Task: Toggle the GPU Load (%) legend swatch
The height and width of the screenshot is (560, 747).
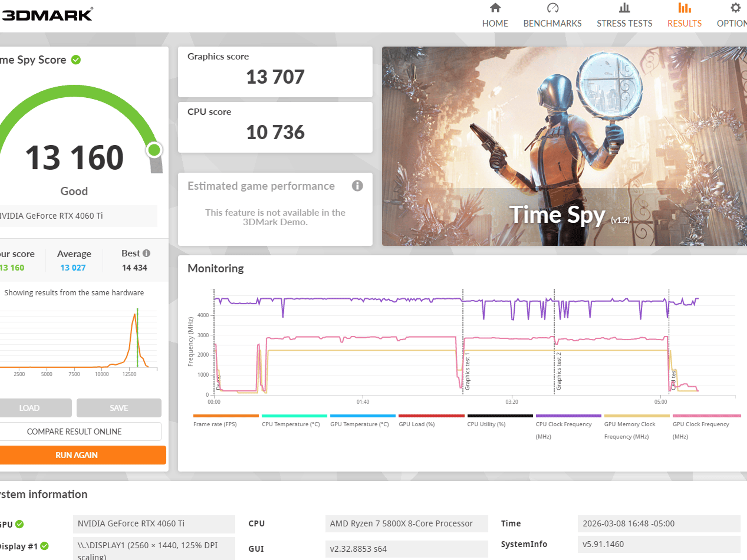Action: (x=431, y=416)
